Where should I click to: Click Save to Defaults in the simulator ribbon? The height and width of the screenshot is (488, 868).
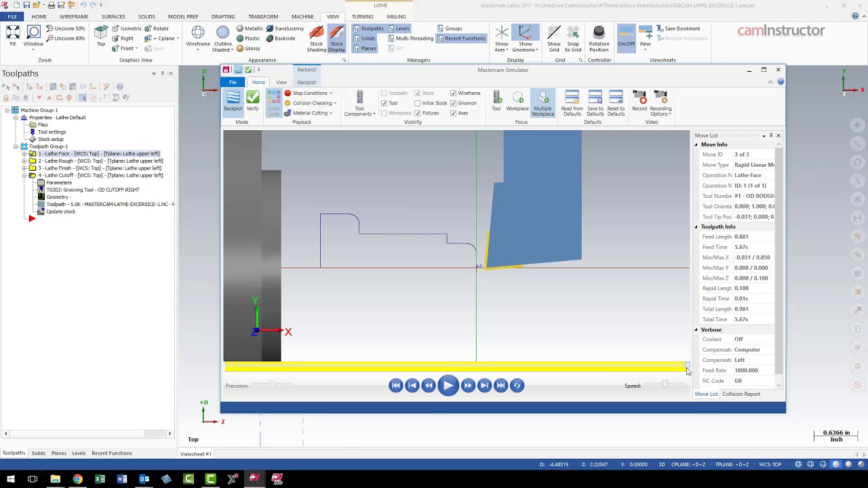[595, 102]
